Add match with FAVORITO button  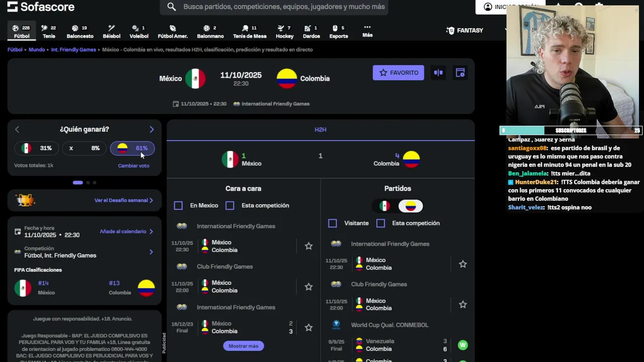pos(398,72)
